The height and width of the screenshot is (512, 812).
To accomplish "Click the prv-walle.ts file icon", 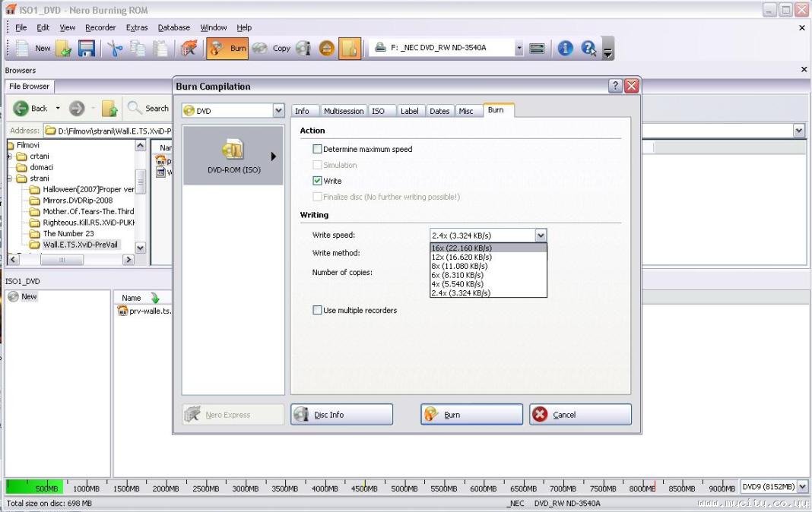I will (122, 311).
